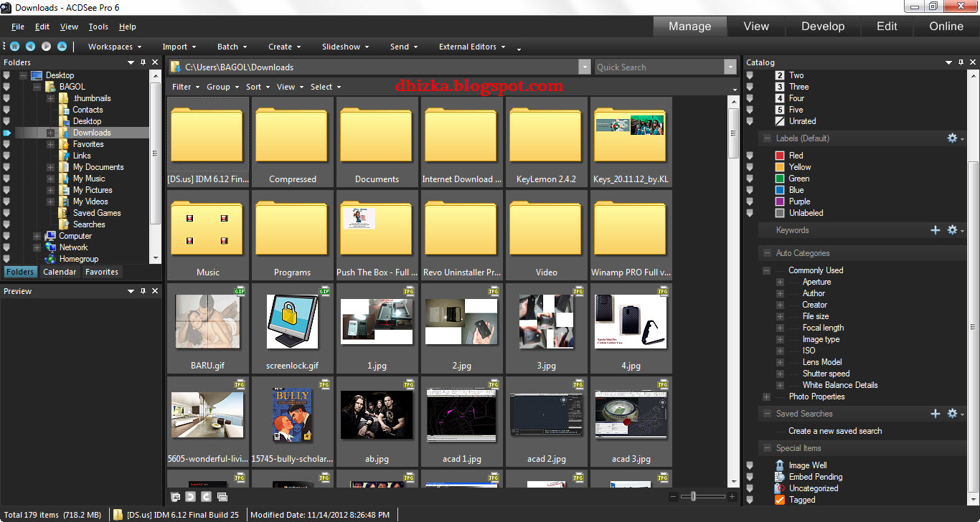This screenshot has width=980, height=522.
Task: Pin the Preview panel
Action: tap(143, 291)
